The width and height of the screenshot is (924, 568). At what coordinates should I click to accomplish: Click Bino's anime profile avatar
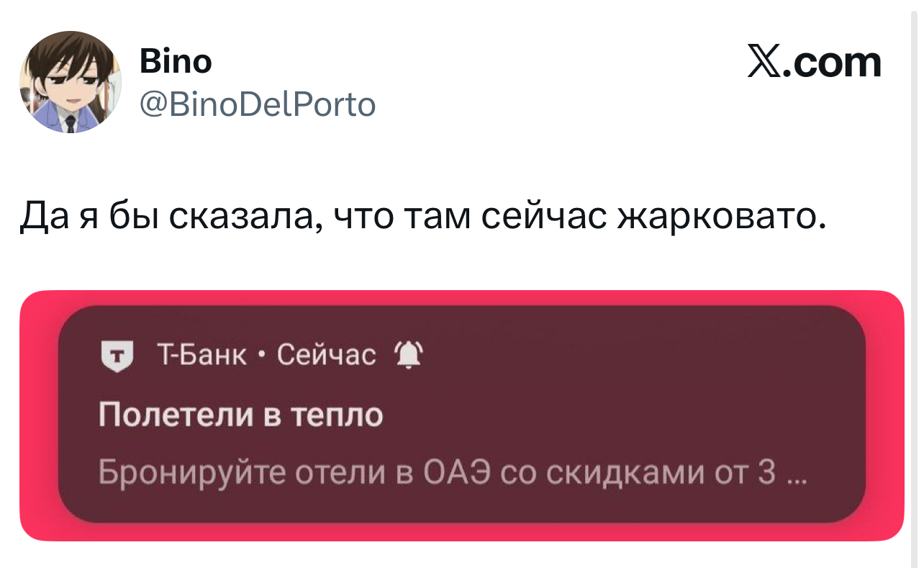(x=70, y=82)
